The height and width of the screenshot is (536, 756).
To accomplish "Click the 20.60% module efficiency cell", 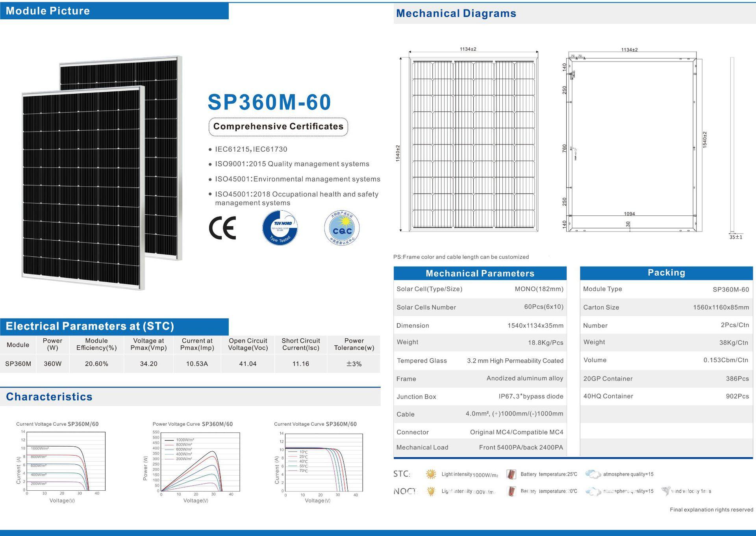I will click(x=96, y=364).
